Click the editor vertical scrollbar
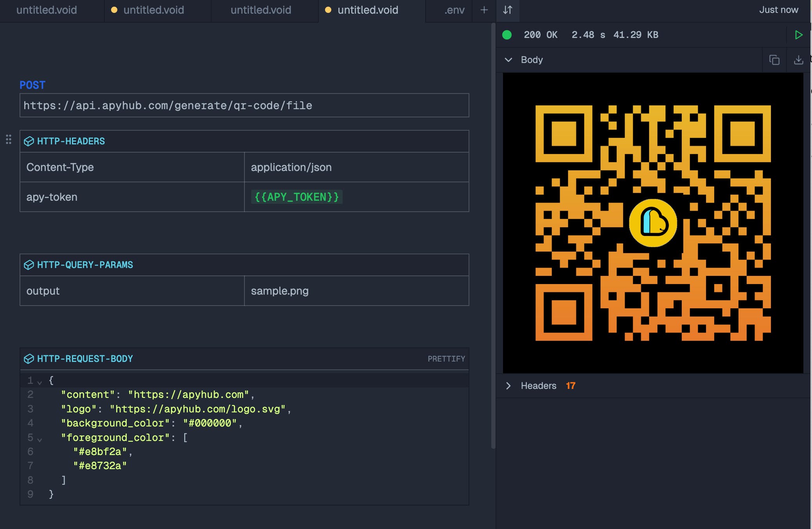Screen dimensions: 812x529 [x=493, y=235]
